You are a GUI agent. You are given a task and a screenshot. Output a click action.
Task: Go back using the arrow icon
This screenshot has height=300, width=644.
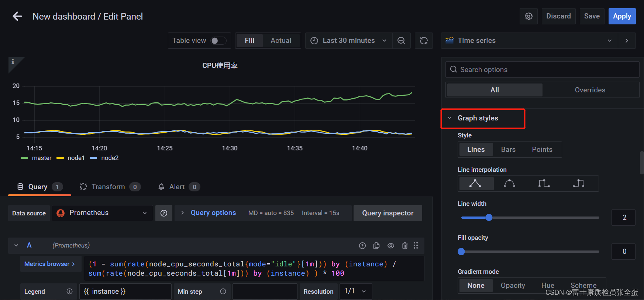[x=17, y=16]
